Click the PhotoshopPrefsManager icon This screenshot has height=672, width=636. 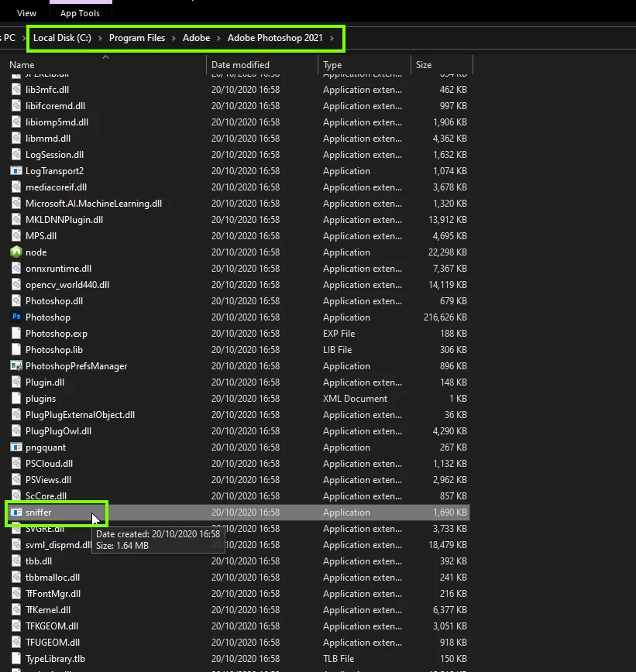click(15, 365)
